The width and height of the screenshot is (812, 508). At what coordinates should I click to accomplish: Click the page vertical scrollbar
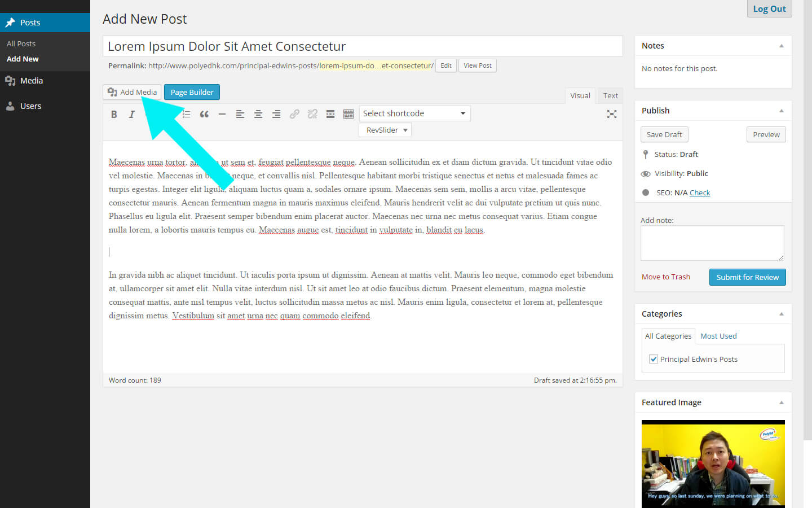point(807,220)
